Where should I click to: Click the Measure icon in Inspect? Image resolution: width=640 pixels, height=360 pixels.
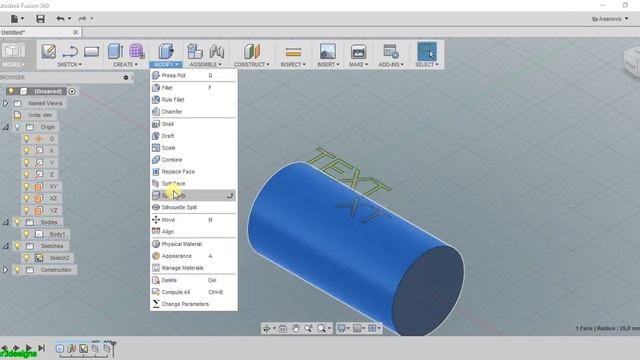[293, 52]
